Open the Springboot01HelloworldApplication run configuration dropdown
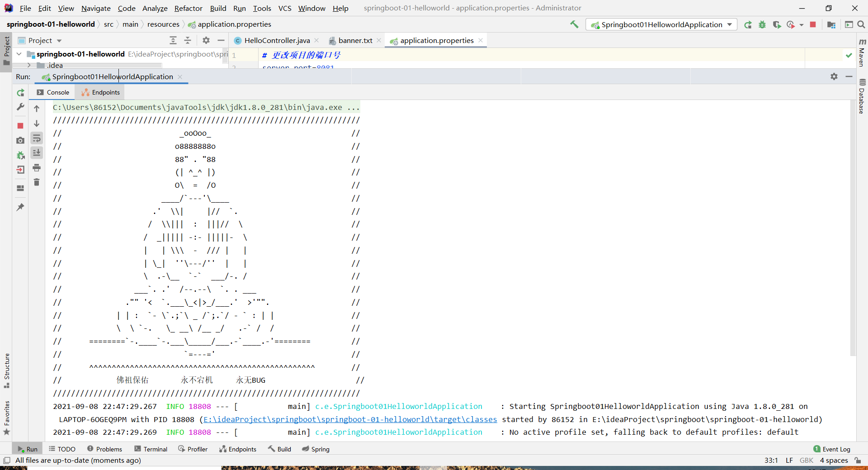 [x=661, y=24]
